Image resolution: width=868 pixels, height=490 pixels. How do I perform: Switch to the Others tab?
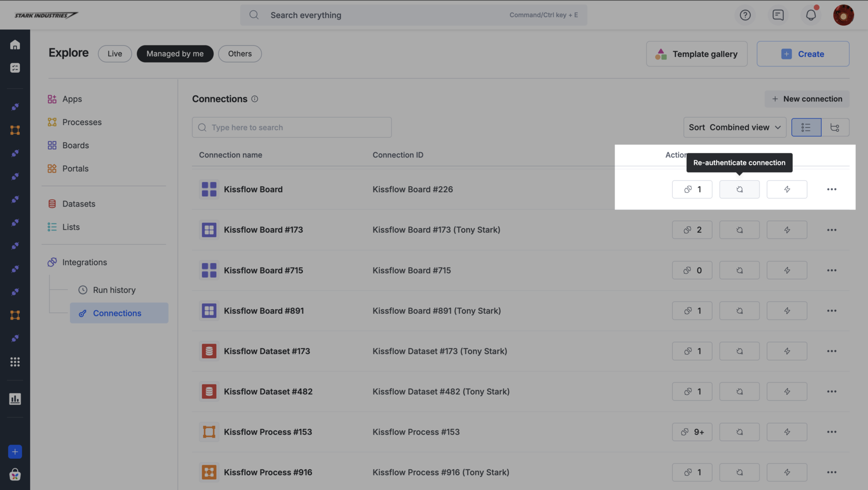[x=240, y=53]
